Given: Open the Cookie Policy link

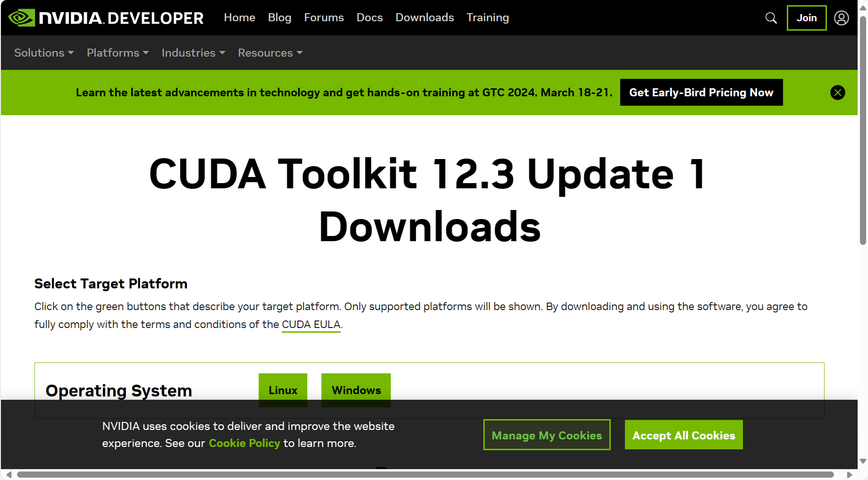Looking at the screenshot, I should tap(244, 443).
